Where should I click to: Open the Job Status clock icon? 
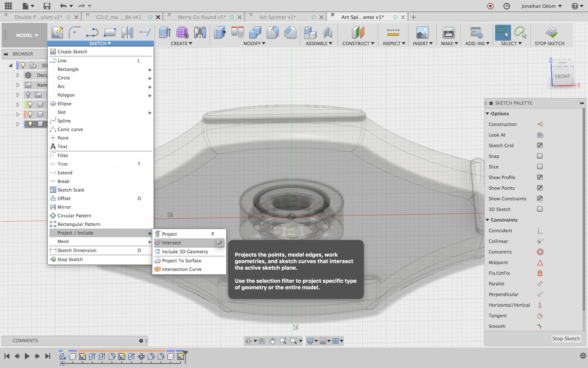pyautogui.click(x=506, y=6)
